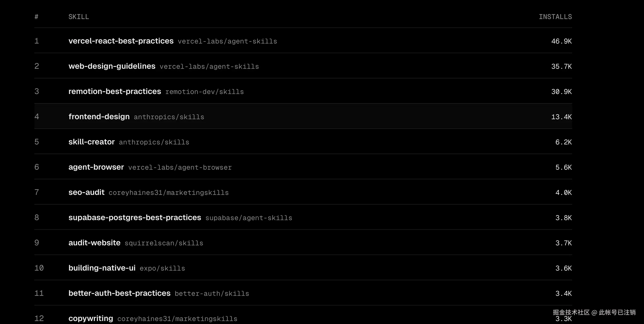Viewport: 644px width, 324px height.
Task: Click the remotion-dev/skills repository label
Action: [204, 92]
